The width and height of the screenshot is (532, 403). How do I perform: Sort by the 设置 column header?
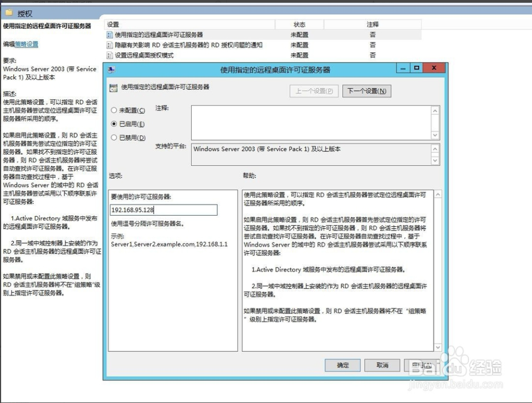pyautogui.click(x=190, y=24)
